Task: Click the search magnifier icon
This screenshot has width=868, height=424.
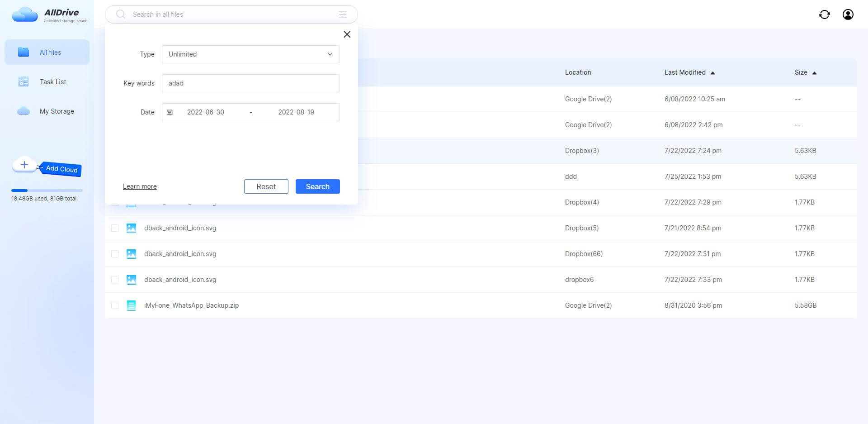Action: point(121,14)
